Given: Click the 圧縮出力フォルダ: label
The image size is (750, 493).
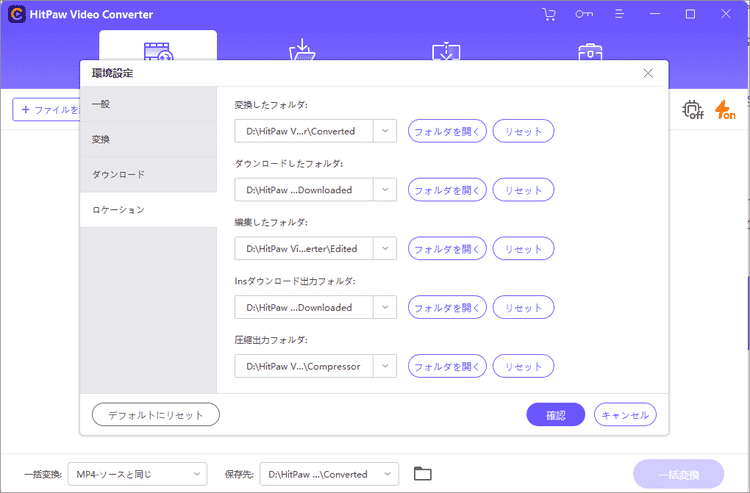Looking at the screenshot, I should coord(271,340).
